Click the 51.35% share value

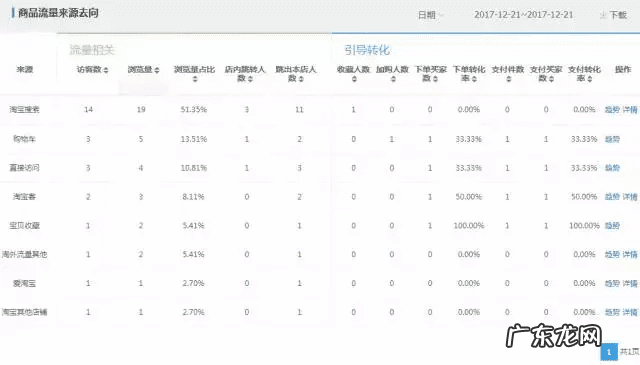[x=193, y=109]
